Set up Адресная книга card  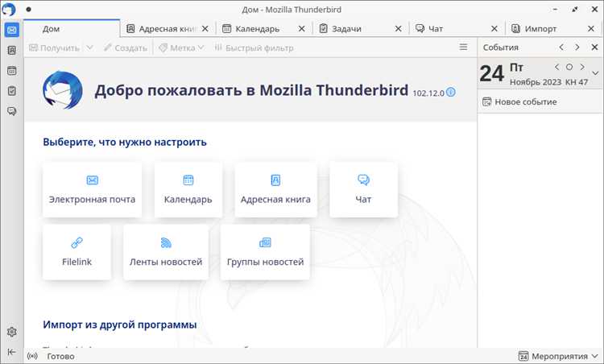(275, 189)
